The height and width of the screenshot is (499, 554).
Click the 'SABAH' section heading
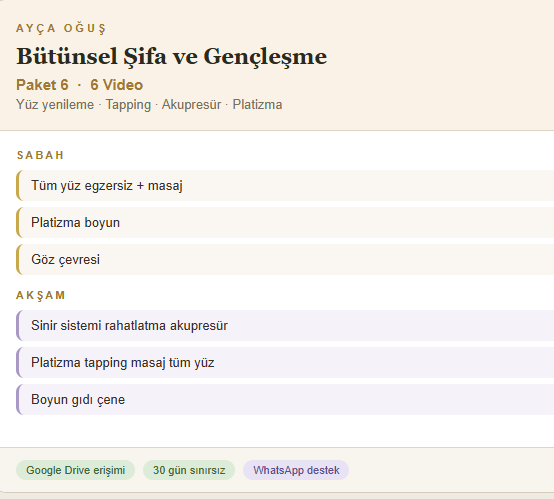click(x=40, y=155)
